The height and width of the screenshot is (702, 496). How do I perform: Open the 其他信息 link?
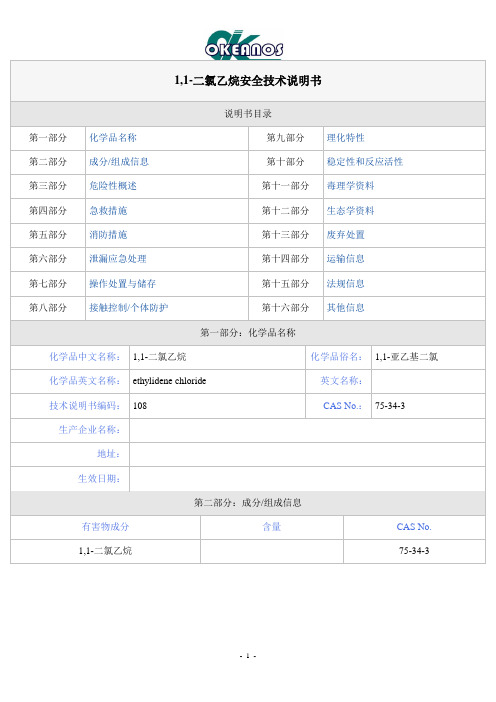[x=346, y=308]
